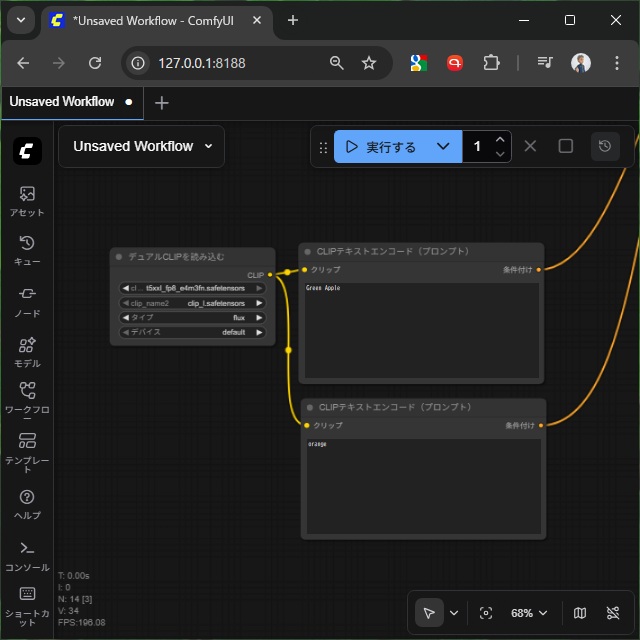Open the キュー (Queue) sidebar panel
640x640 pixels.
click(27, 250)
